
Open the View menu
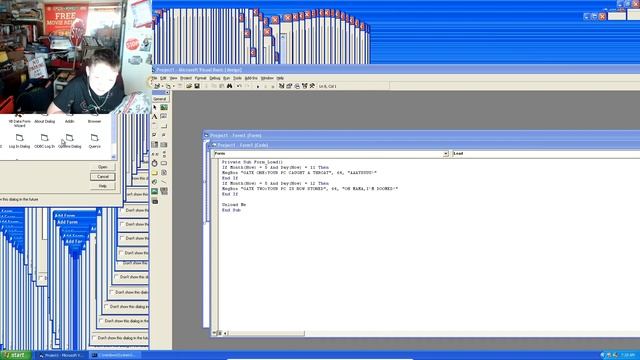click(173, 78)
